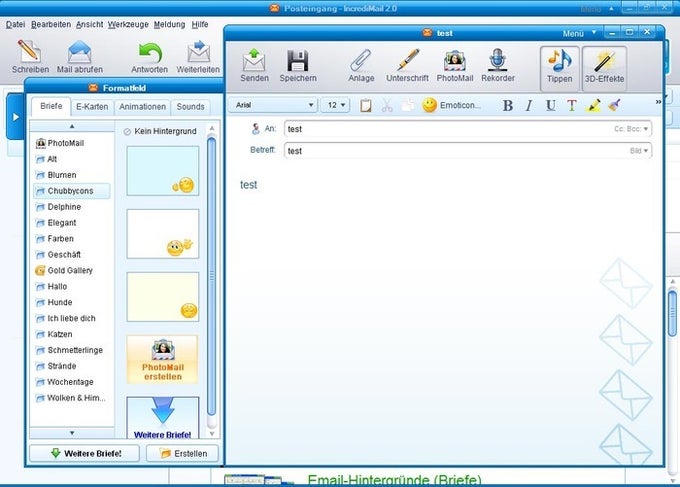680x487 pixels.
Task: Click the An contacts icon
Action: click(255, 128)
